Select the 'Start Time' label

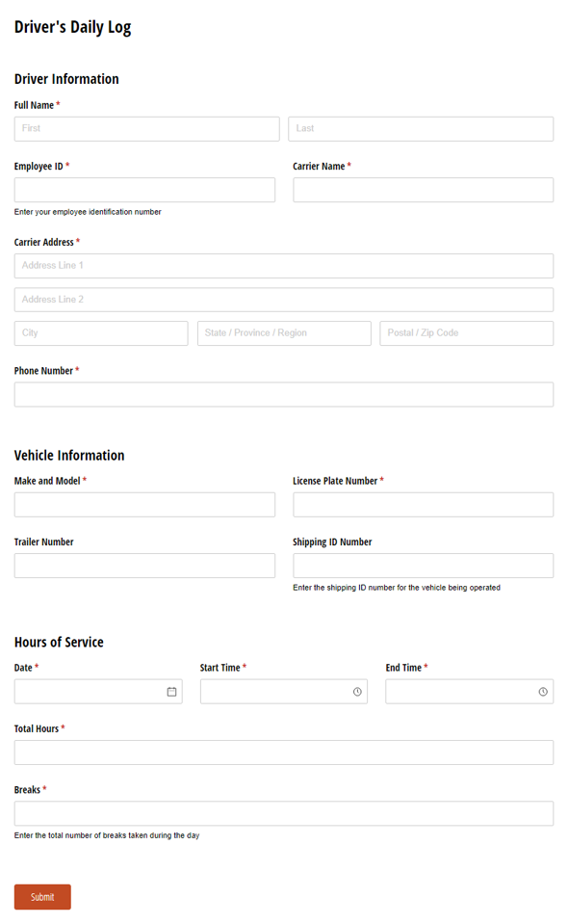click(x=220, y=668)
